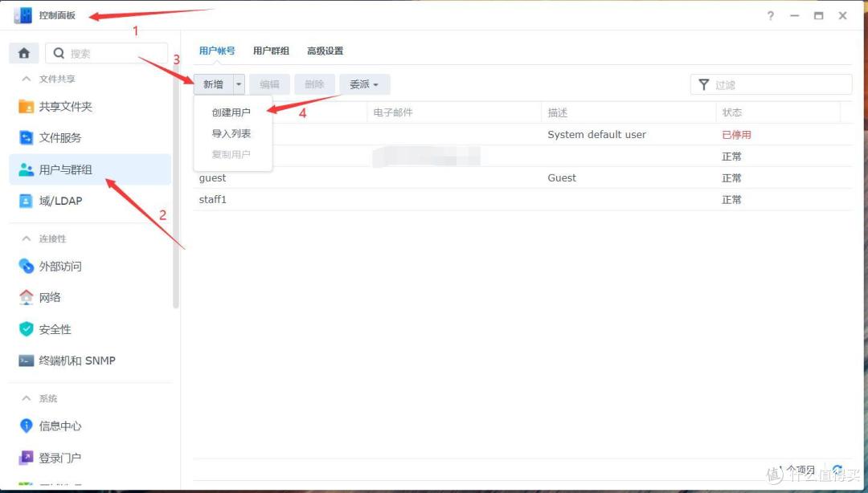The height and width of the screenshot is (493, 868).
Task: Click the 编辑 button
Action: point(269,84)
